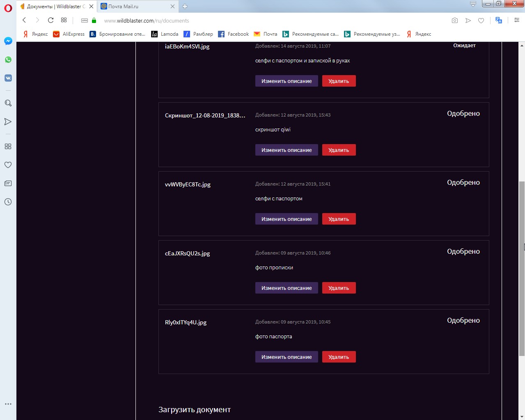Click Удалить for скриншот qiwi document
525x420 pixels.
[x=339, y=150]
